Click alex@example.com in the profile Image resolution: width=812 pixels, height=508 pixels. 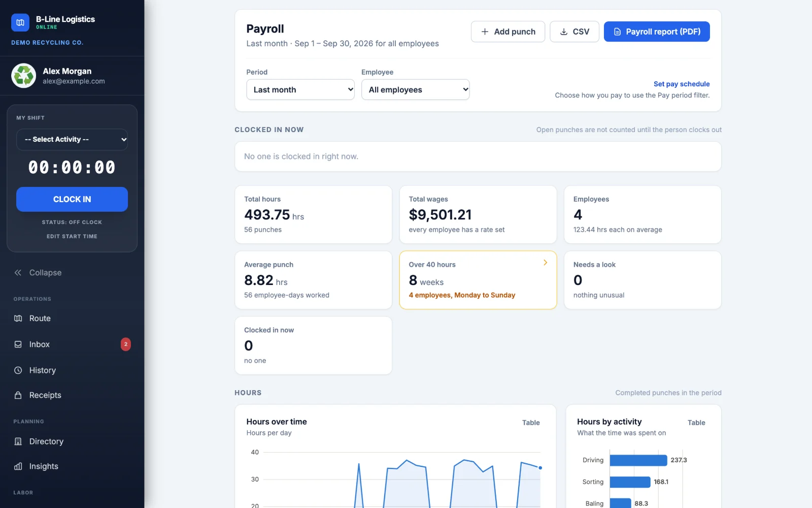click(74, 81)
